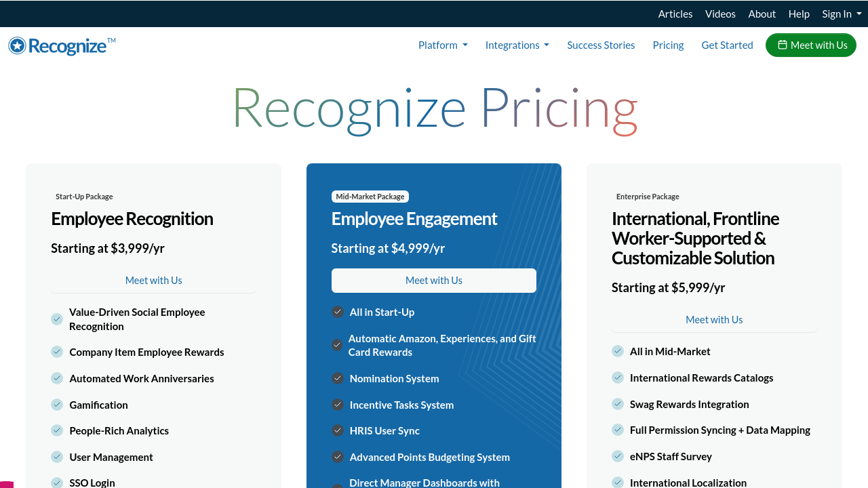
Task: Click checkmark icon next to Nomination System
Action: 338,378
